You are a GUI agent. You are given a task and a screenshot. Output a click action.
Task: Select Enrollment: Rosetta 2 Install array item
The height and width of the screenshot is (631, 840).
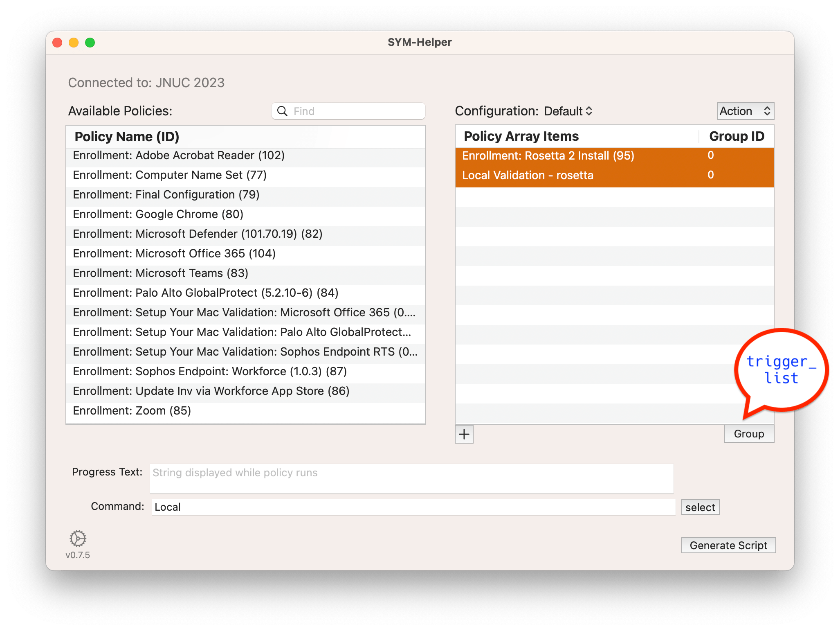pos(548,156)
